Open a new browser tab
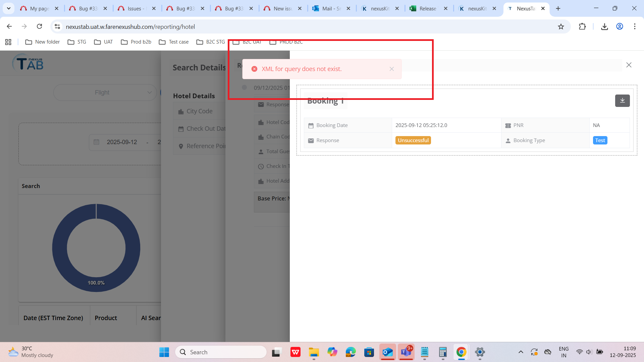 (x=558, y=8)
